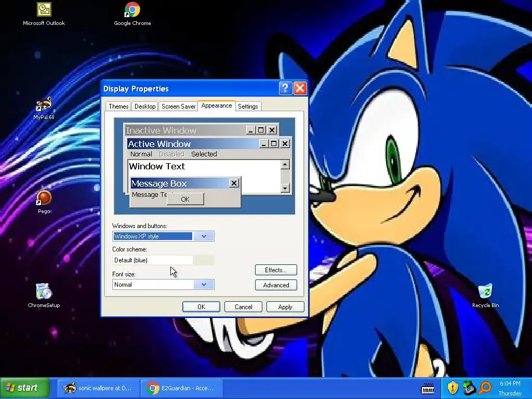Open the on-screen keyboard taskbar icon

[428, 388]
